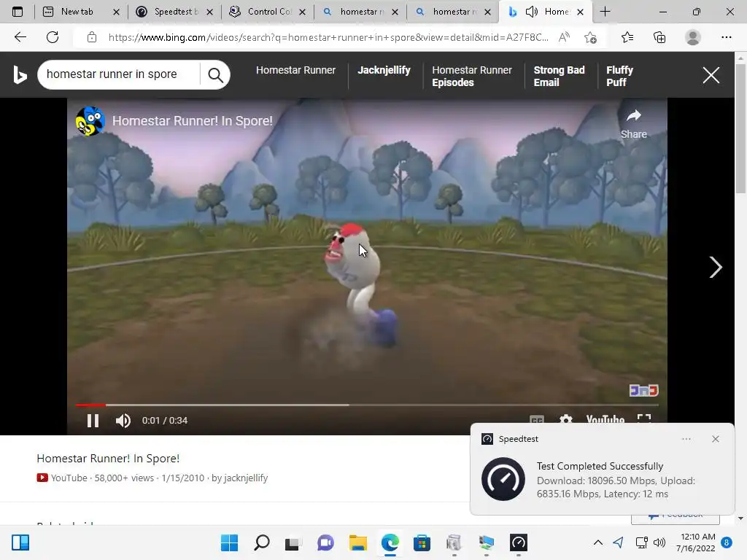Open Windows Widgets from taskbar

point(20,542)
